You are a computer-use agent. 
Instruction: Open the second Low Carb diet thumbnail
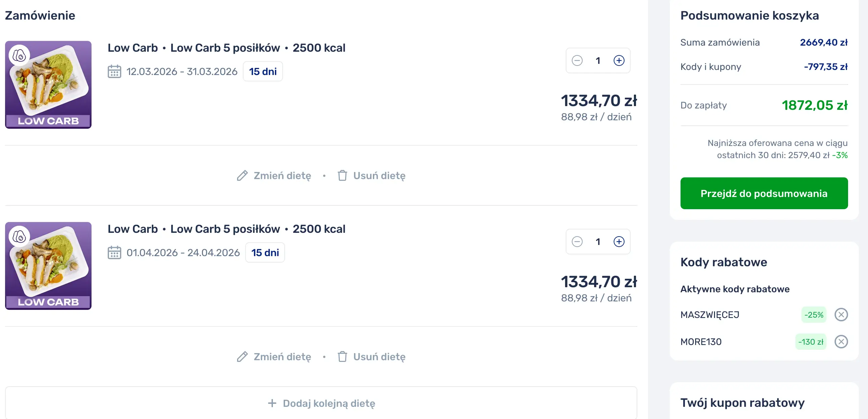click(48, 266)
